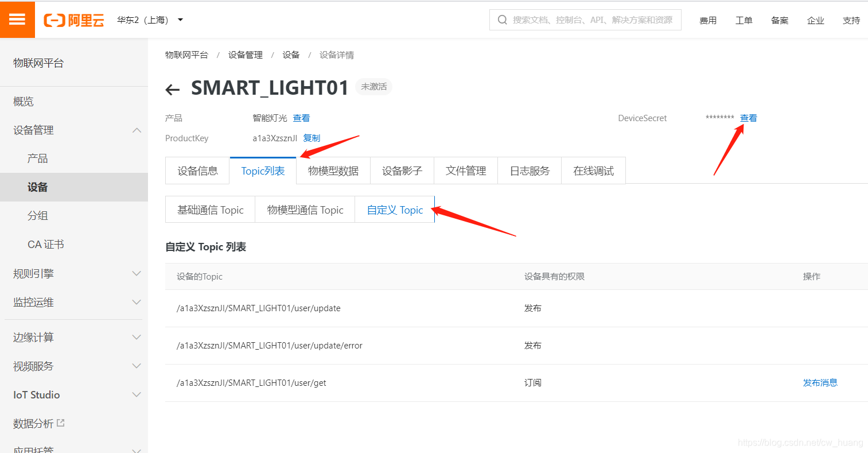Click the back arrow beside SMART_LIGHT01
The width and height of the screenshot is (868, 453).
coord(172,89)
